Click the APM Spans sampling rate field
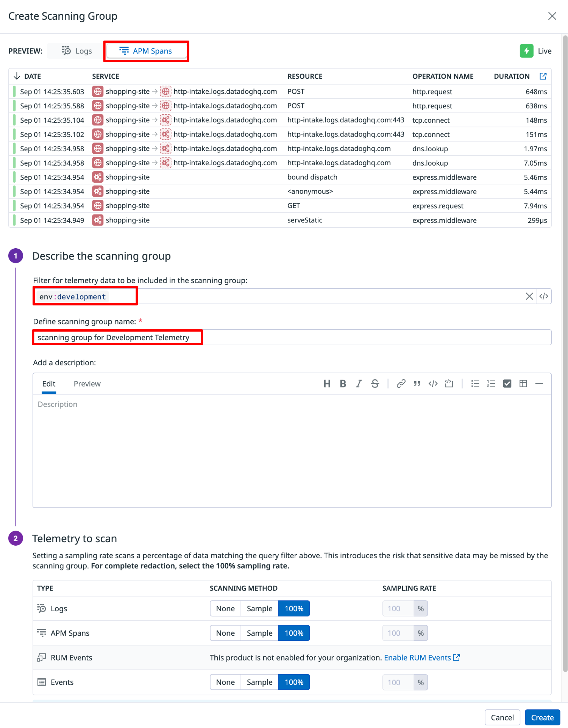Screen dimensions: 568x728 pos(398,633)
